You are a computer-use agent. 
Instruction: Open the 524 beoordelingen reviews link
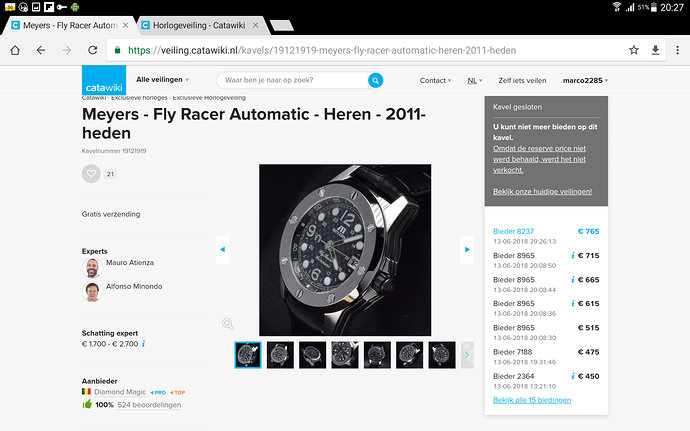click(149, 405)
